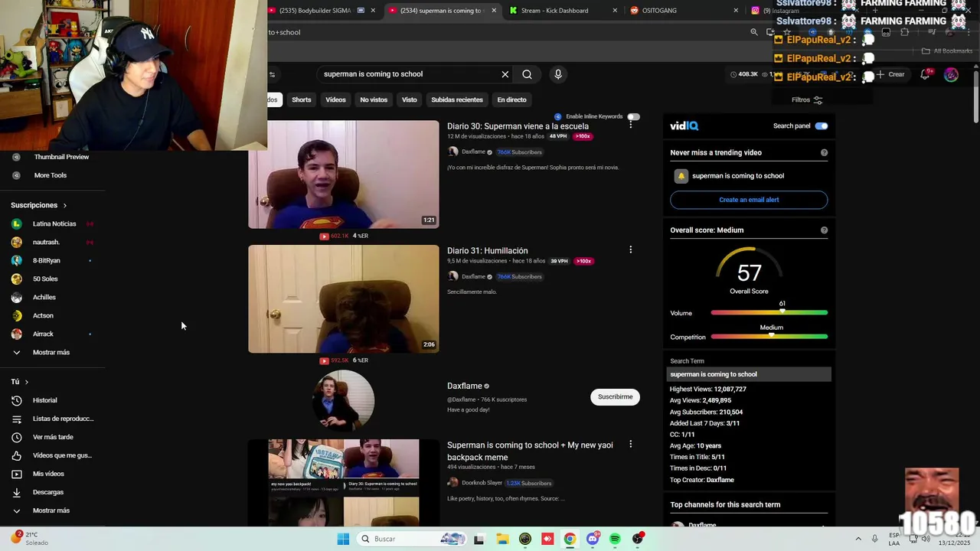Expand Mostrar más under subscriptions
This screenshot has width=980, height=551.
pos(51,352)
